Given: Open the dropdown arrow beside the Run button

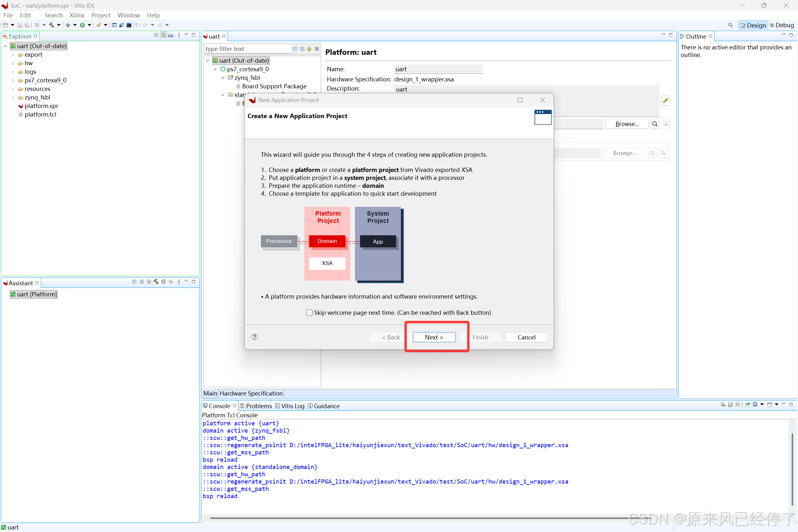Looking at the screenshot, I should click(89, 25).
